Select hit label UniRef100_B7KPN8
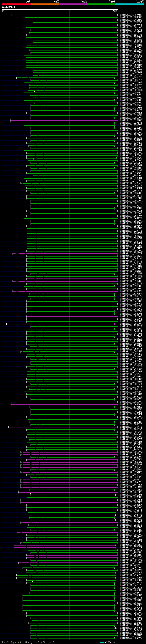Screen dimensions: 146x644 point(131,100)
